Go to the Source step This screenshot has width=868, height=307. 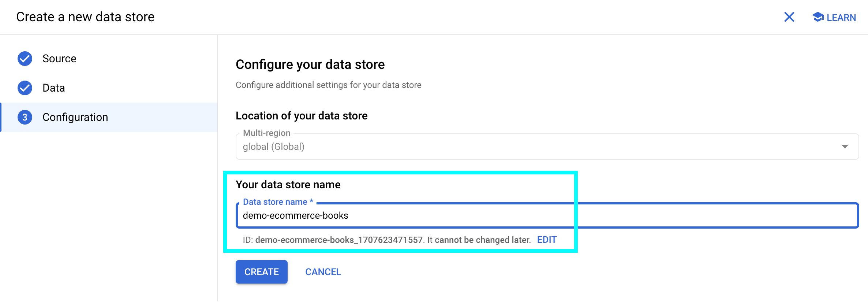coord(59,59)
